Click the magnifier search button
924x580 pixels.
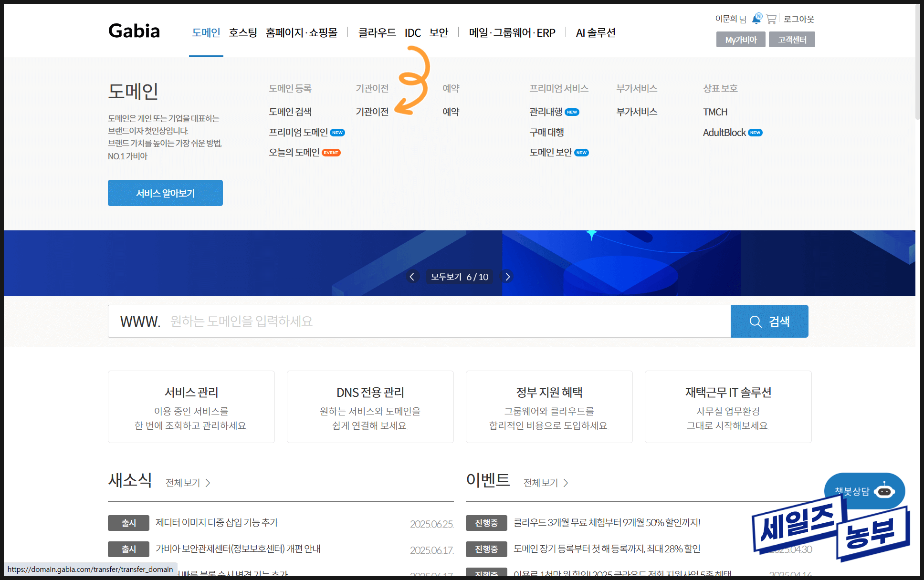(x=769, y=321)
